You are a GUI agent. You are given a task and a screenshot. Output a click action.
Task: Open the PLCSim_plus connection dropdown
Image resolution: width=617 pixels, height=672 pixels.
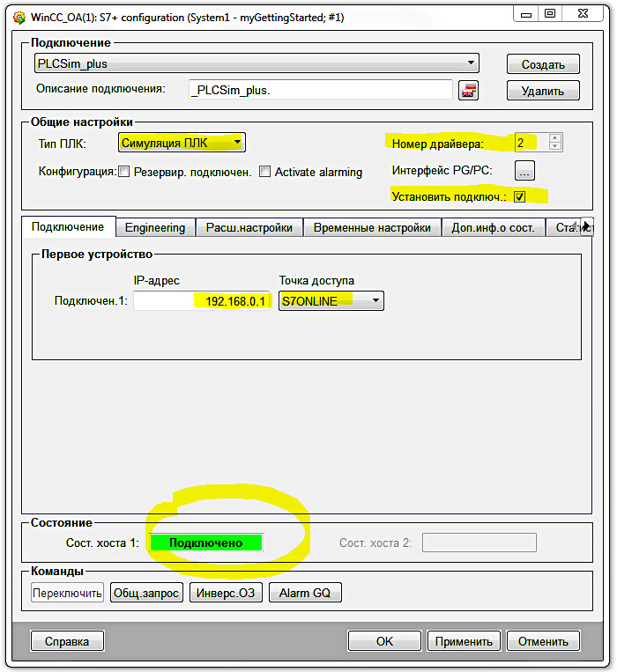coord(256,63)
